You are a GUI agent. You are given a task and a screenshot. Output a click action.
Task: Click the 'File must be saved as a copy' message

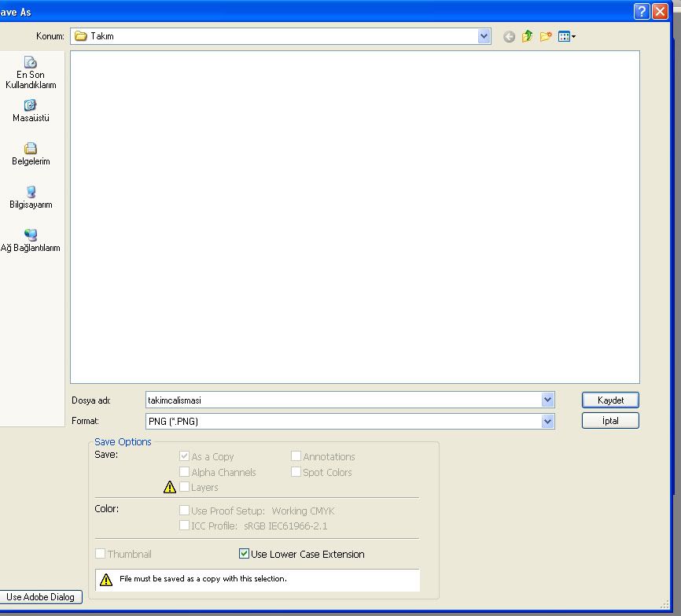tap(203, 579)
